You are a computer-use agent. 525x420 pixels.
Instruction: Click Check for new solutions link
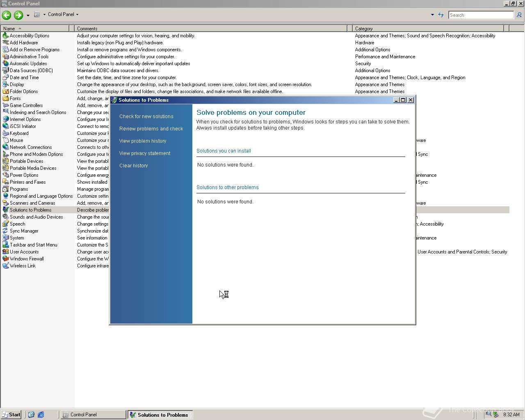[x=146, y=116]
